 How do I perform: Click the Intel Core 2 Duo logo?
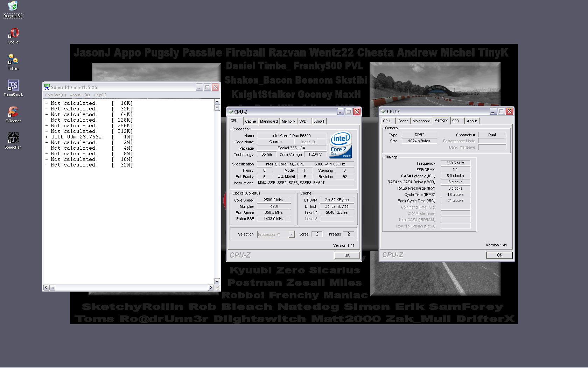pyautogui.click(x=341, y=145)
